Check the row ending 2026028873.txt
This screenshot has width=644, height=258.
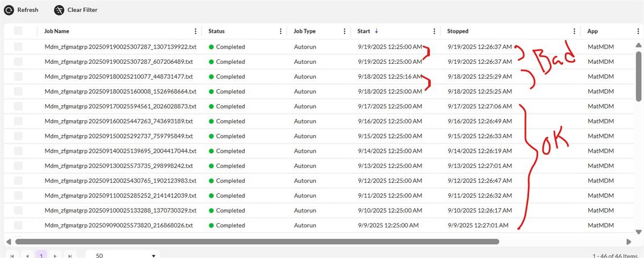18,106
